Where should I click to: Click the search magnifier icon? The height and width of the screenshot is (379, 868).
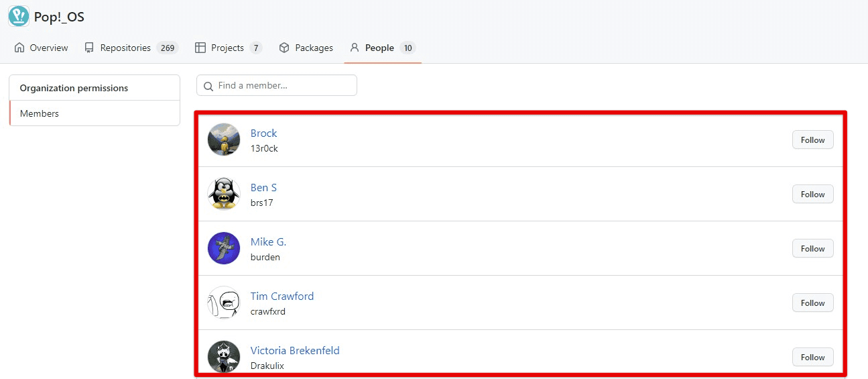208,86
